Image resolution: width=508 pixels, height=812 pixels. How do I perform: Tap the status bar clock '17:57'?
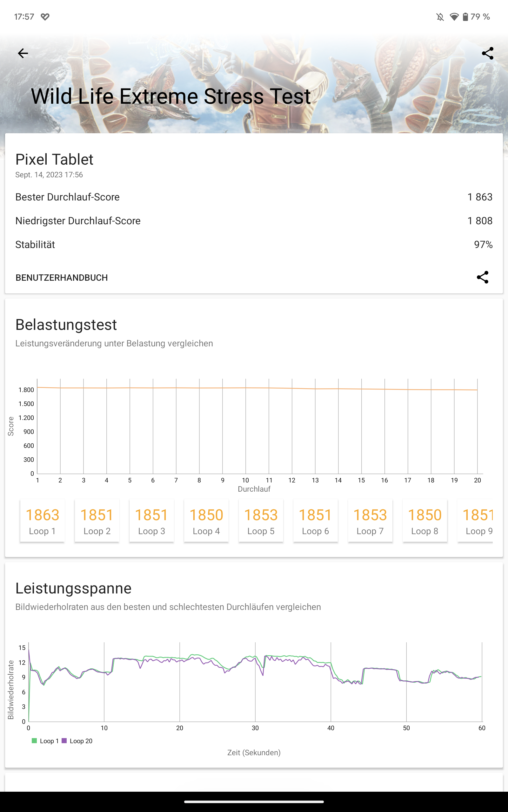24,17
